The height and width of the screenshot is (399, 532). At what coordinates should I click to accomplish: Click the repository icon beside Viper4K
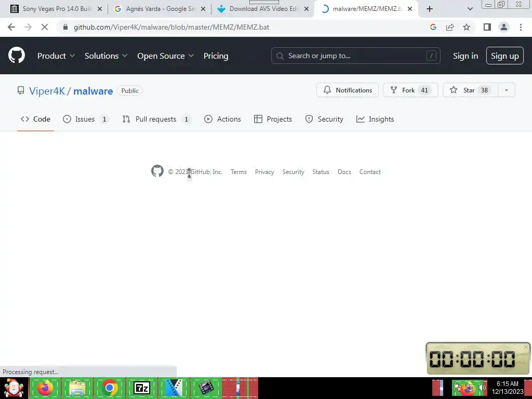click(21, 90)
